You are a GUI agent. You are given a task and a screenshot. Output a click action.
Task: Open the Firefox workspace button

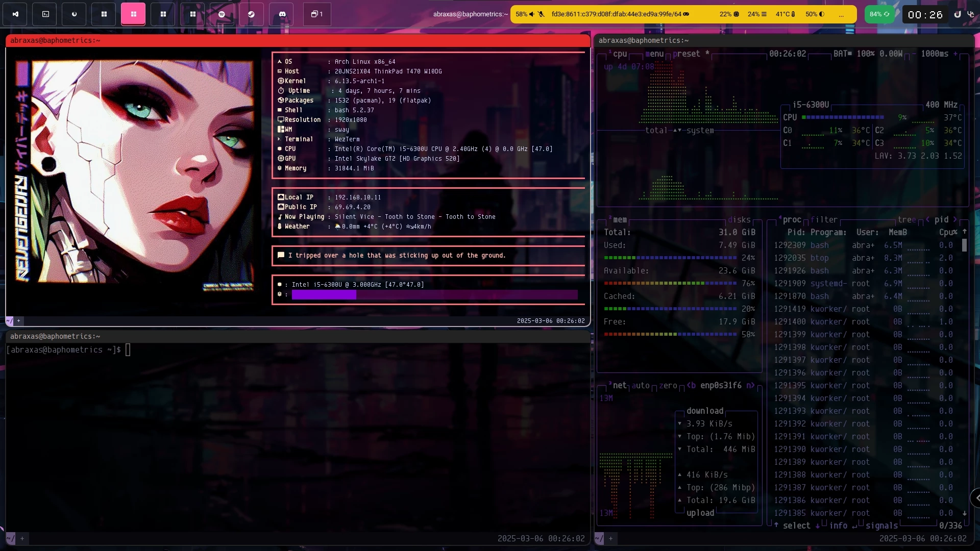[75, 14]
